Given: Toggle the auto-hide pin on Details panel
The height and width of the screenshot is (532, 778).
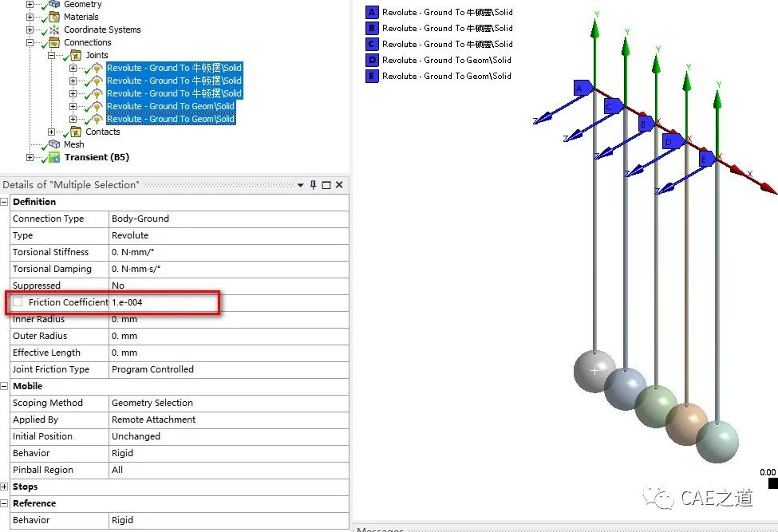Looking at the screenshot, I should [313, 184].
